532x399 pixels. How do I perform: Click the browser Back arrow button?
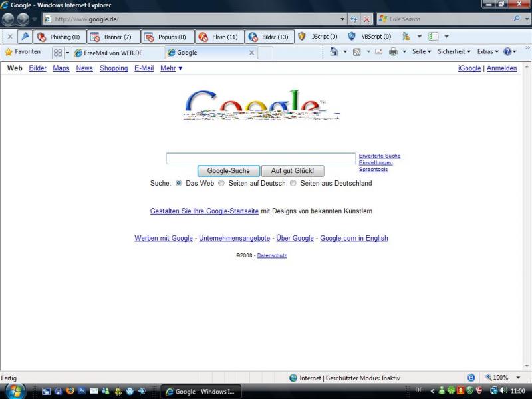pyautogui.click(x=11, y=19)
